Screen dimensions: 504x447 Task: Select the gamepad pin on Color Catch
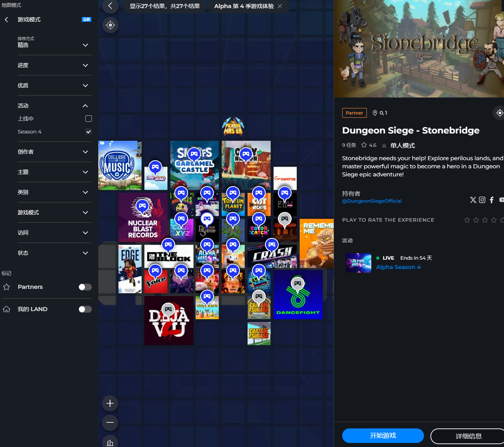click(x=259, y=220)
